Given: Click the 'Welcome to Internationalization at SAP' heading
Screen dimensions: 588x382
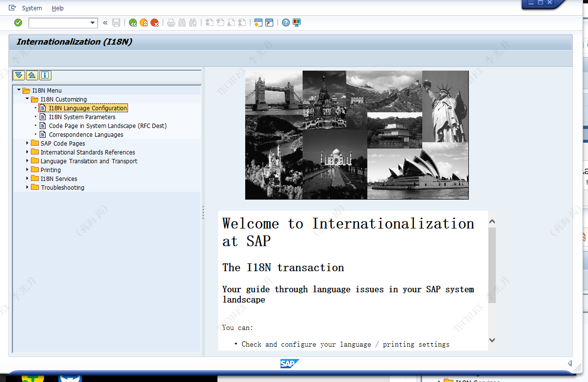Looking at the screenshot, I should click(x=348, y=232).
